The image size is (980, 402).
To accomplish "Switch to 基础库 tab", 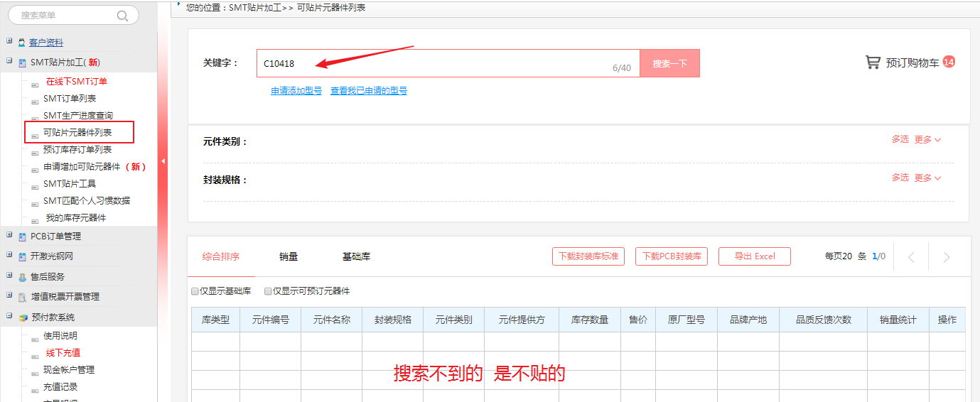I will click(x=356, y=256).
